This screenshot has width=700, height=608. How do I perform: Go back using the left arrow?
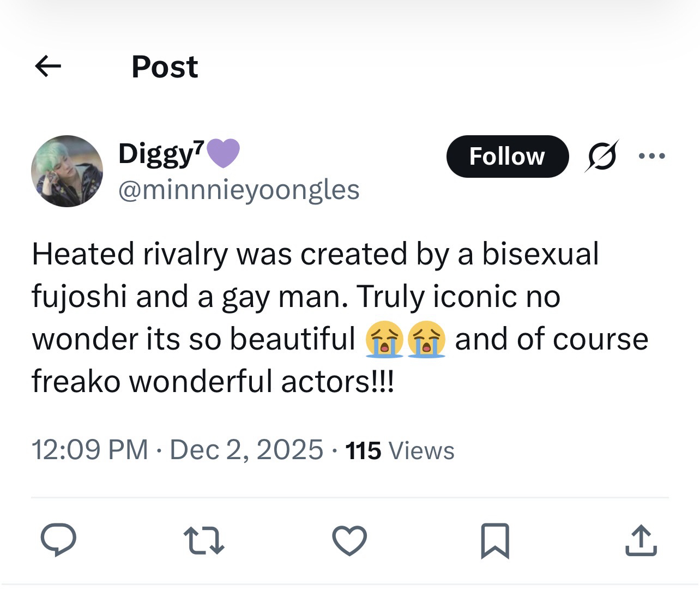pyautogui.click(x=48, y=67)
